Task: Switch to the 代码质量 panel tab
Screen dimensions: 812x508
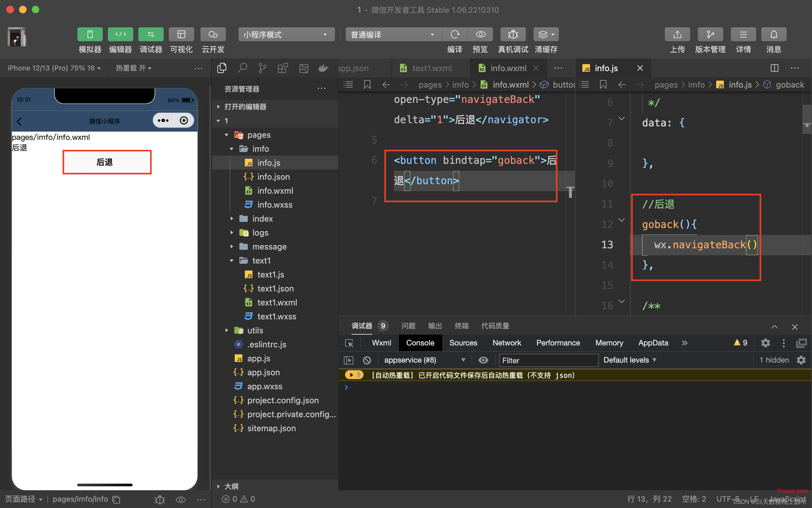Action: [495, 325]
